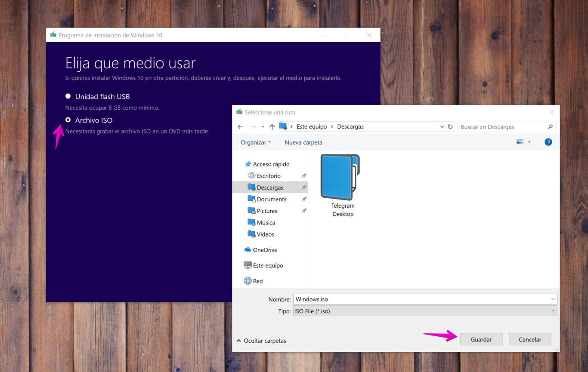The image size is (588, 372).
Task: Go up one folder level
Action: pyautogui.click(x=272, y=127)
